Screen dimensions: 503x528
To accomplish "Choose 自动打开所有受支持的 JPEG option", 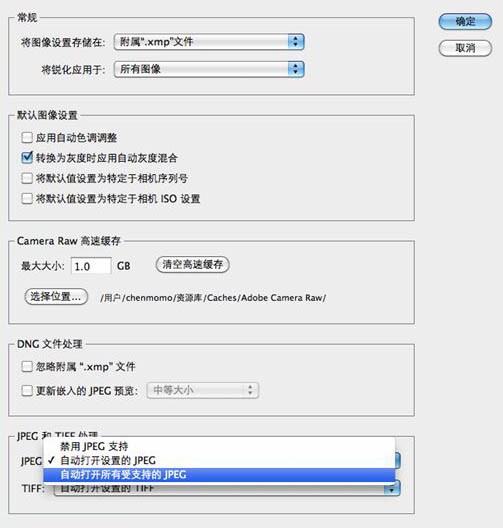I will coord(219,475).
